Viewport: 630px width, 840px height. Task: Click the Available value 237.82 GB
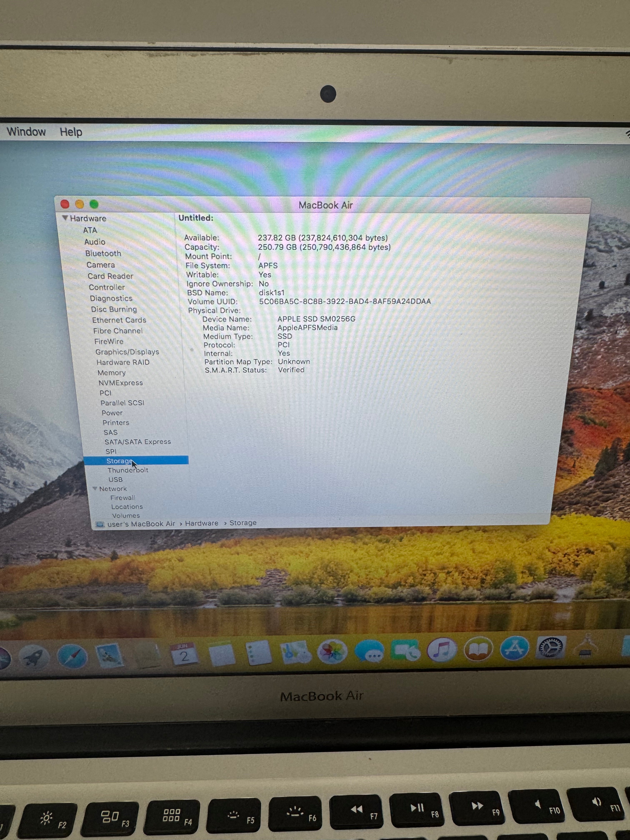pos(323,238)
